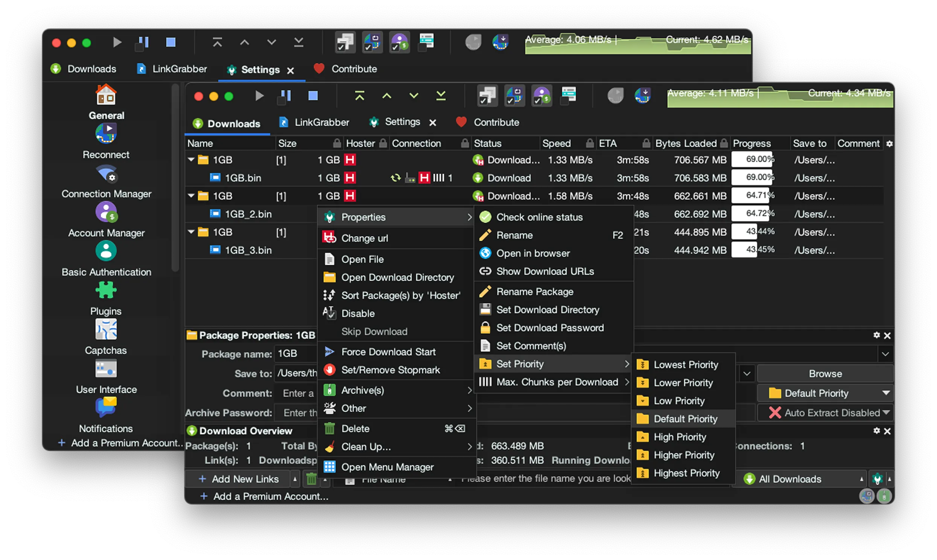Open Menu Manager from context menu
This screenshot has width=937, height=560.
tap(396, 467)
